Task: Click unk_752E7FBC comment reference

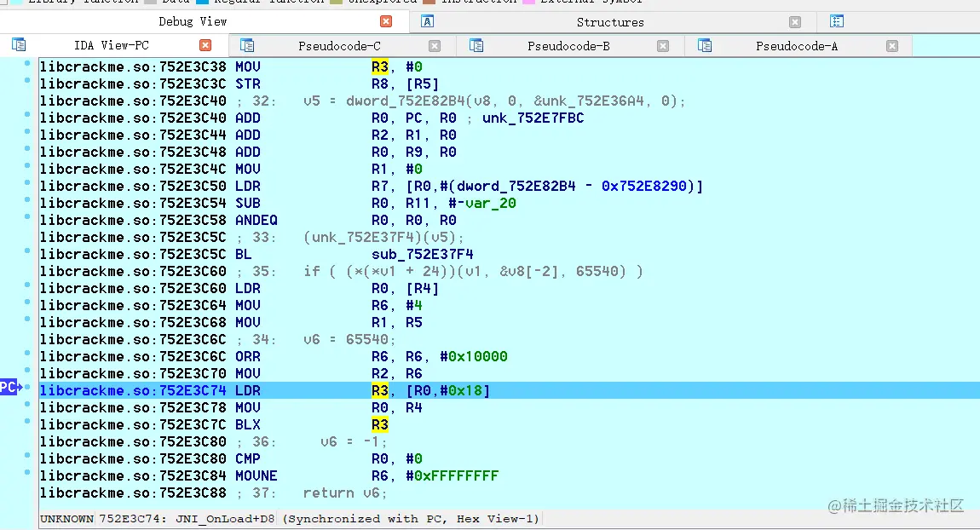Action: [533, 118]
